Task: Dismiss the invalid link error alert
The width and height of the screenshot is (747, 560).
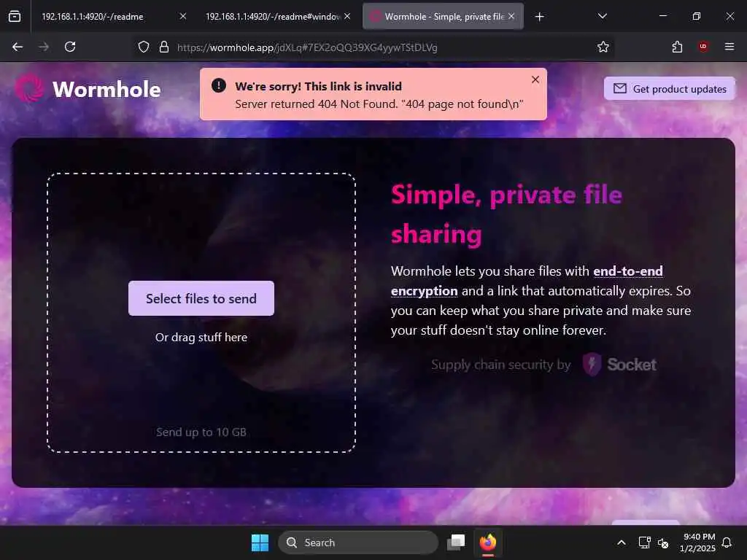Action: [x=535, y=79]
